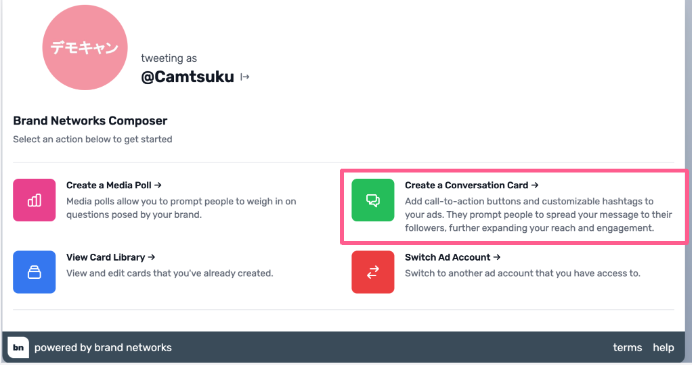Click the blue Card Library icon
Viewport: 692px width, 365px height.
tap(34, 272)
